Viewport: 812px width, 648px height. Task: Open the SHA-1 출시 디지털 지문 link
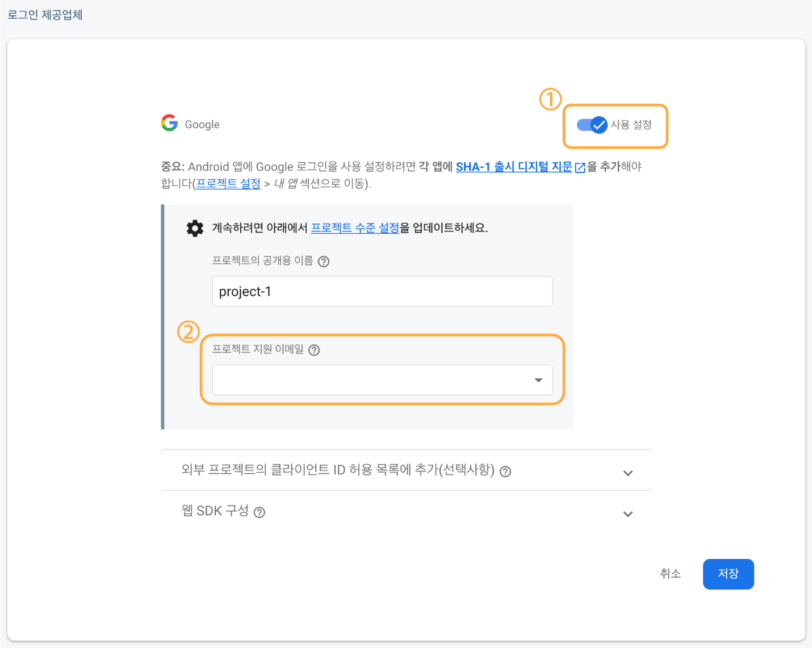[x=513, y=167]
